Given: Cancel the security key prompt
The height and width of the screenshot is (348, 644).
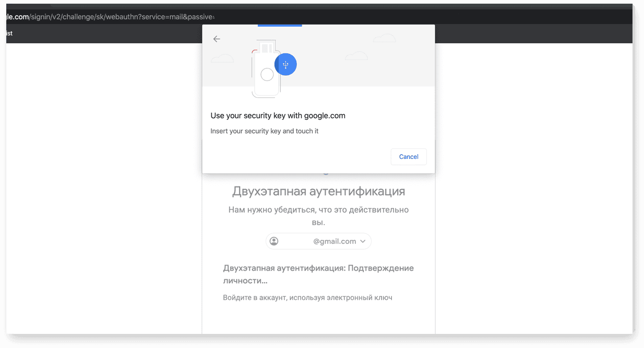Looking at the screenshot, I should pos(409,157).
